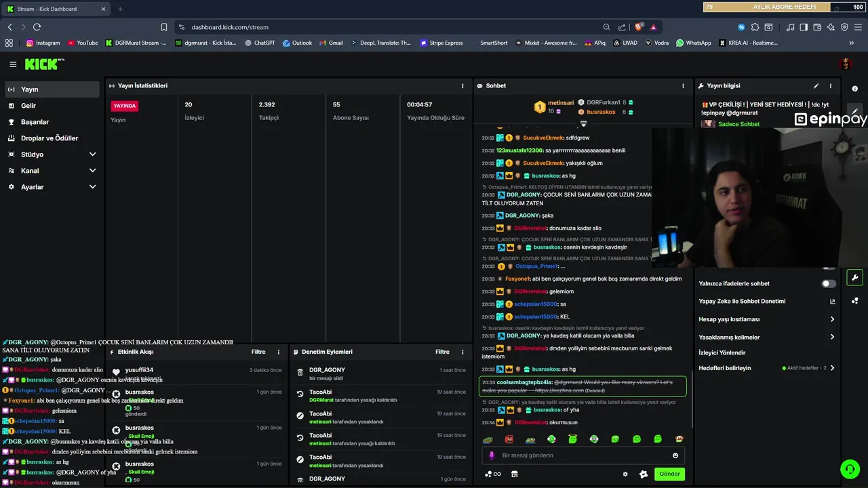The height and width of the screenshot is (488, 868).
Task: Select Gelir in sidebar
Action: point(52,106)
